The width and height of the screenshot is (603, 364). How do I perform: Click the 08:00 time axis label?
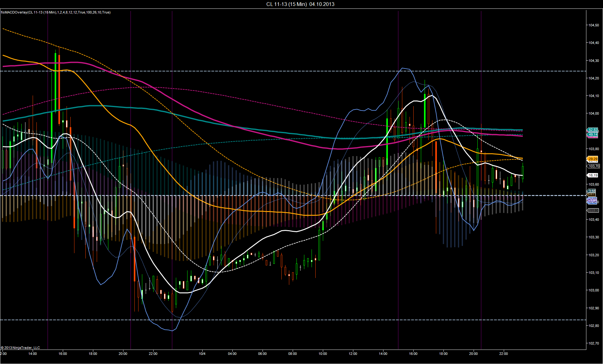coord(292,354)
